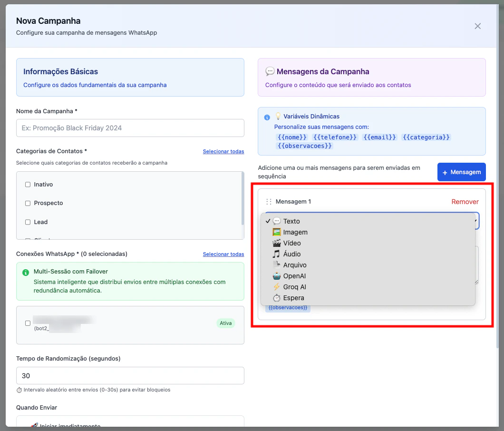
Task: Click the {{categoria}} variable tag
Action: (426, 137)
